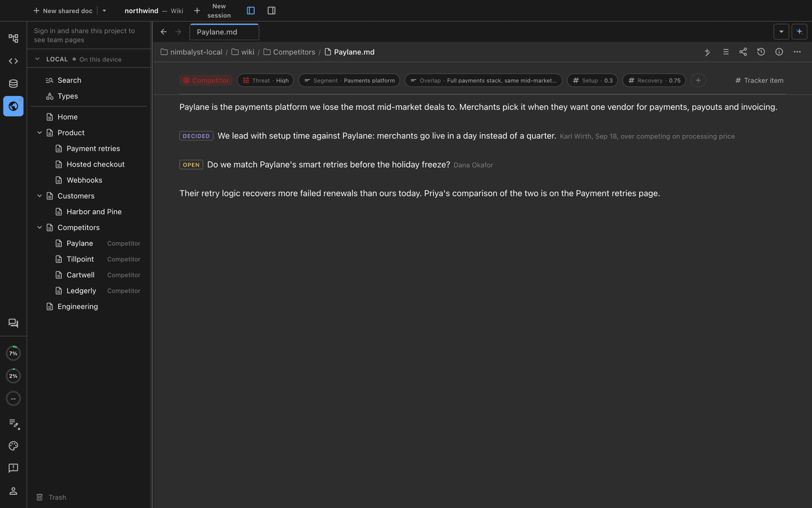
Task: Open the document info icon
Action: click(779, 52)
